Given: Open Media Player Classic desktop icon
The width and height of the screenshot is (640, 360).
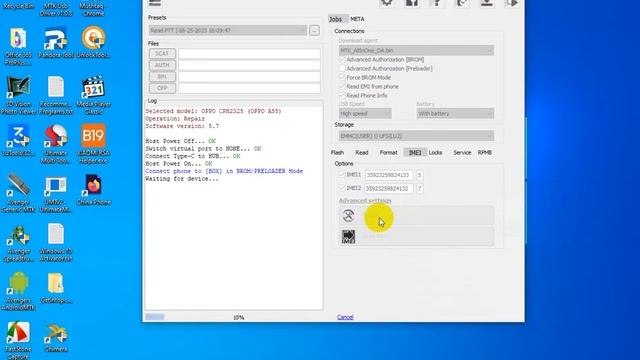Looking at the screenshot, I should (93, 95).
